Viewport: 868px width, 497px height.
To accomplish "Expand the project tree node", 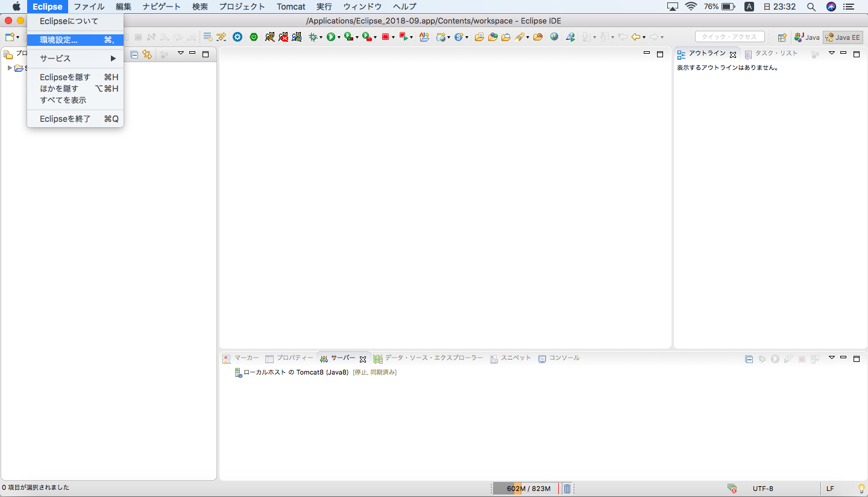I will (x=10, y=68).
